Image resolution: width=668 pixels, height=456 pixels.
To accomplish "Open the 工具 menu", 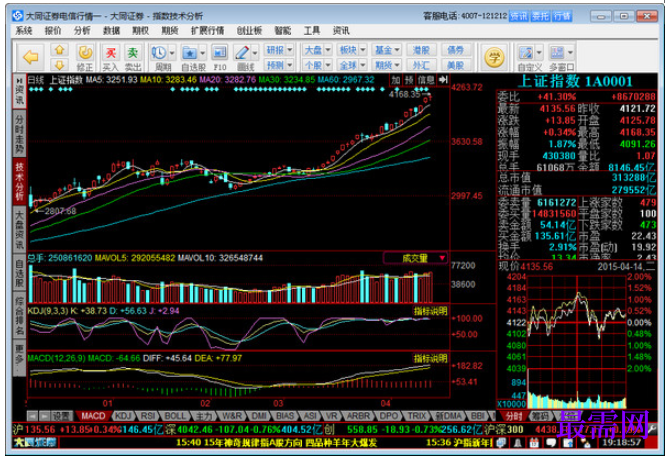I will pos(311,31).
